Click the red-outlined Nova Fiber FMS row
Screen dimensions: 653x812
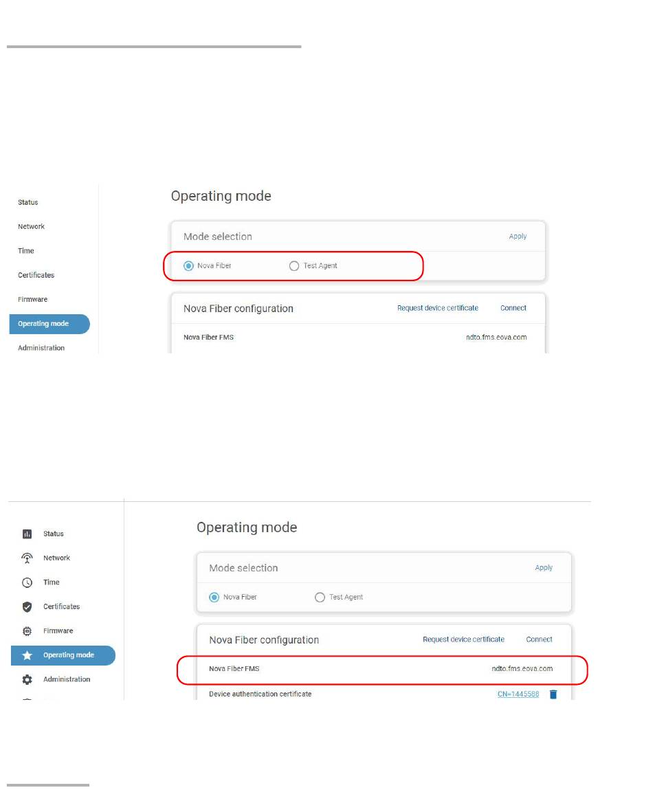[x=382, y=670]
